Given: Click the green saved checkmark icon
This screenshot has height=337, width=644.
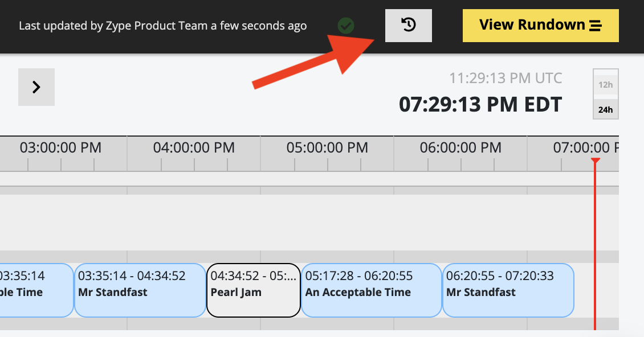Looking at the screenshot, I should point(346,26).
